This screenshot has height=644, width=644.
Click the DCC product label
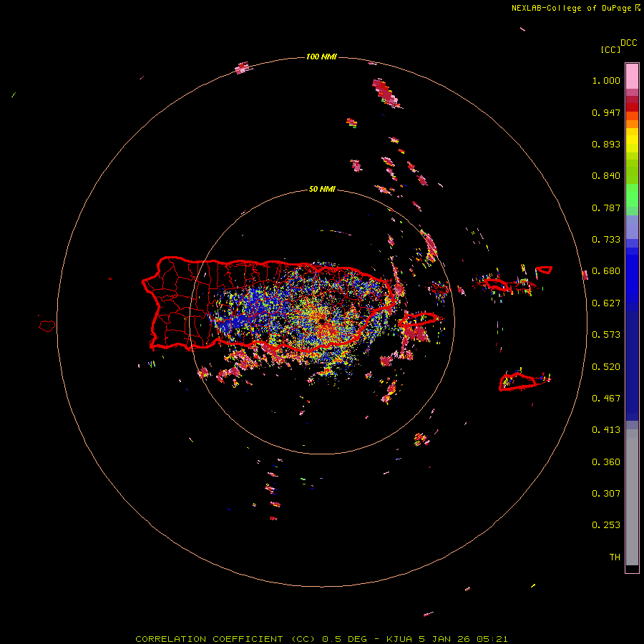(629, 43)
